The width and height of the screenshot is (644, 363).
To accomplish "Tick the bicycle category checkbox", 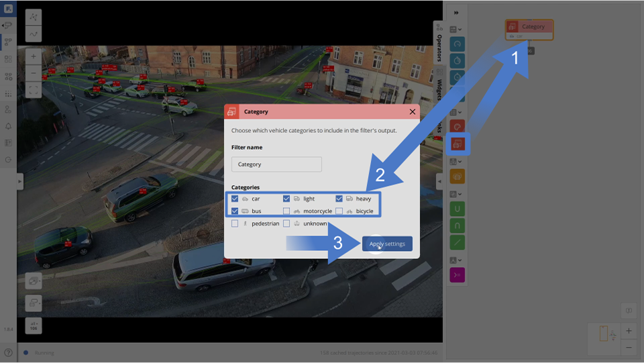I will pyautogui.click(x=339, y=211).
